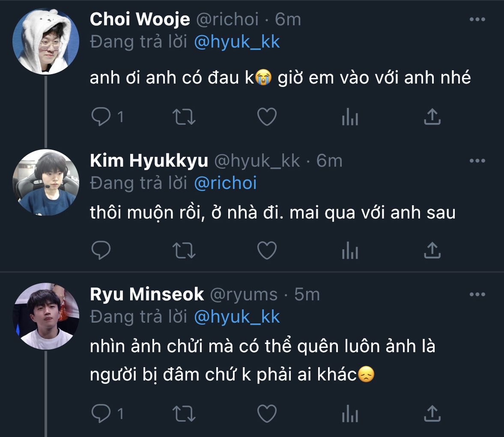The width and height of the screenshot is (504, 437).
Task: Open the @richoi mention link
Action: coord(225,183)
